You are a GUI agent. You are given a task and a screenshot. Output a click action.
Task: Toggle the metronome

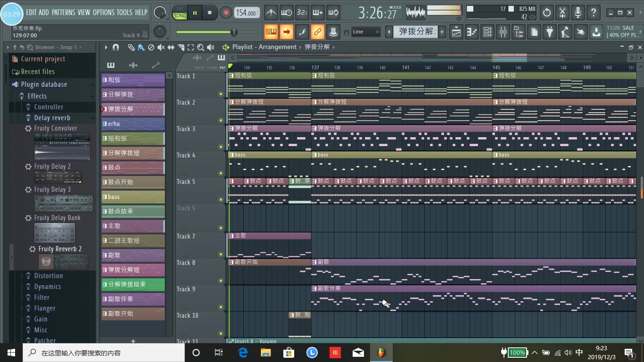coord(271,13)
